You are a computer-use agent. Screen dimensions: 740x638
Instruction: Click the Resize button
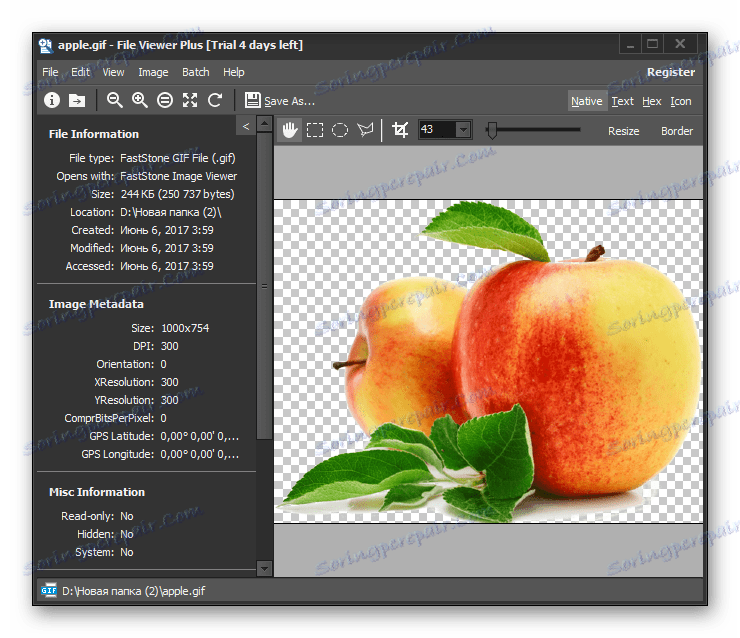(x=623, y=131)
